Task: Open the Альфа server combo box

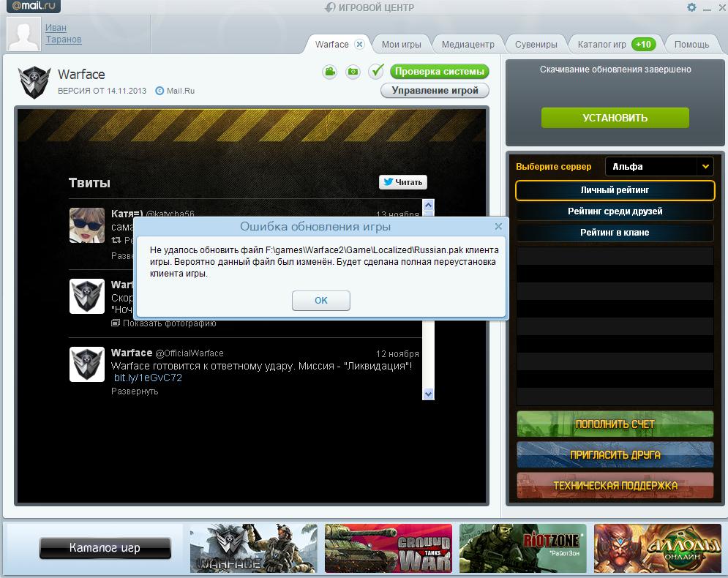Action: (658, 166)
